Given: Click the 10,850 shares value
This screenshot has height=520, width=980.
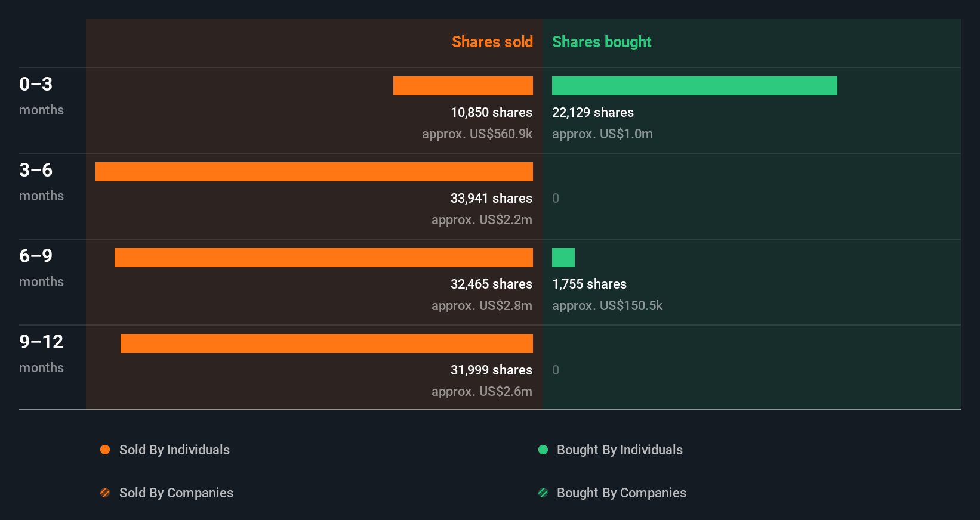Looking at the screenshot, I should pyautogui.click(x=491, y=113).
